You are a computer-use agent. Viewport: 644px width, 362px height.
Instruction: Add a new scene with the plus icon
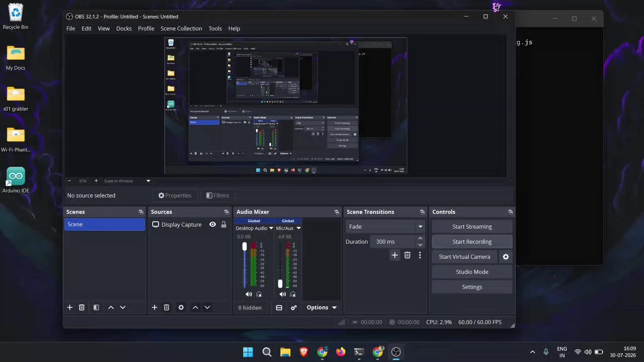point(70,308)
